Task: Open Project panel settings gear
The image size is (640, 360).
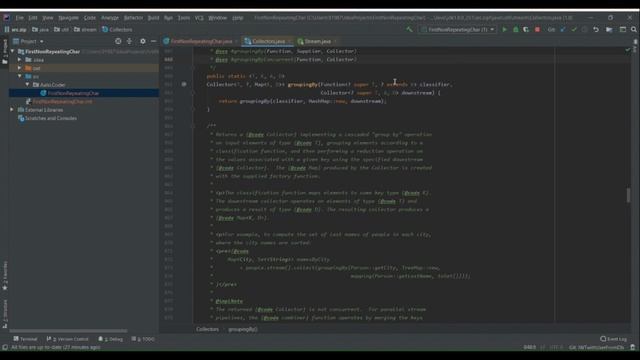Action: point(142,41)
